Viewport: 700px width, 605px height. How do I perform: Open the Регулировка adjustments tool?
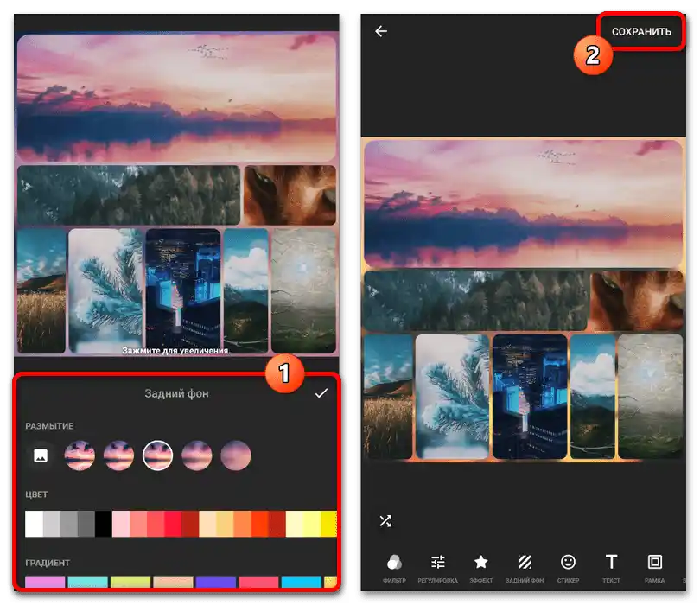[437, 568]
